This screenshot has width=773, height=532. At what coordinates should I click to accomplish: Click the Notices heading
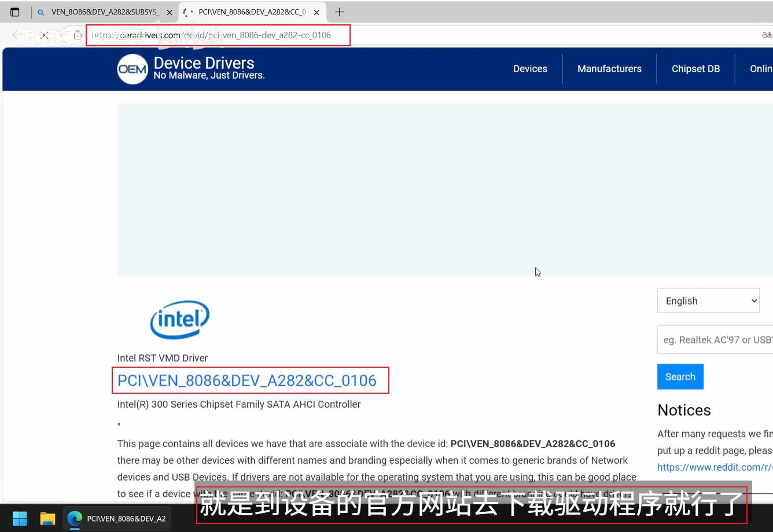pyautogui.click(x=684, y=410)
